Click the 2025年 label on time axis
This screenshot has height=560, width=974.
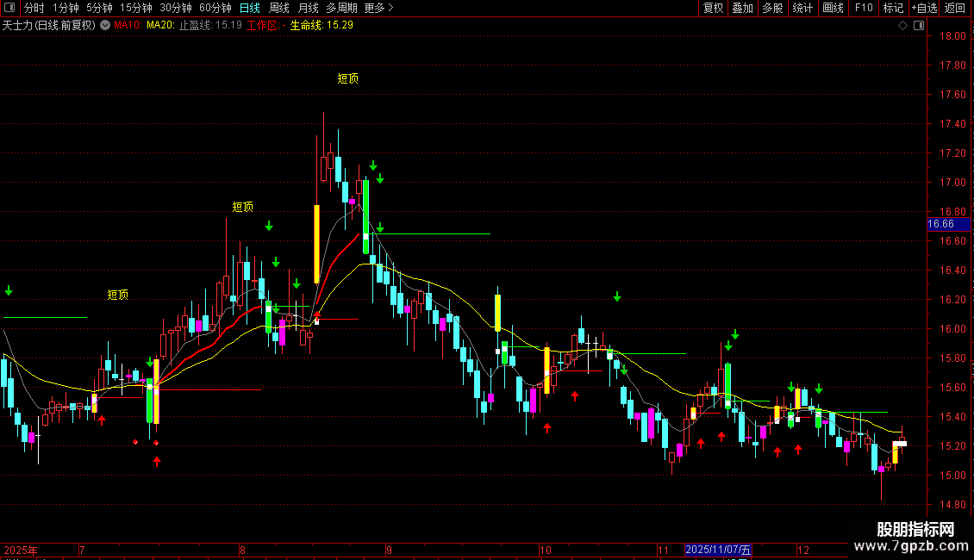pos(21,550)
